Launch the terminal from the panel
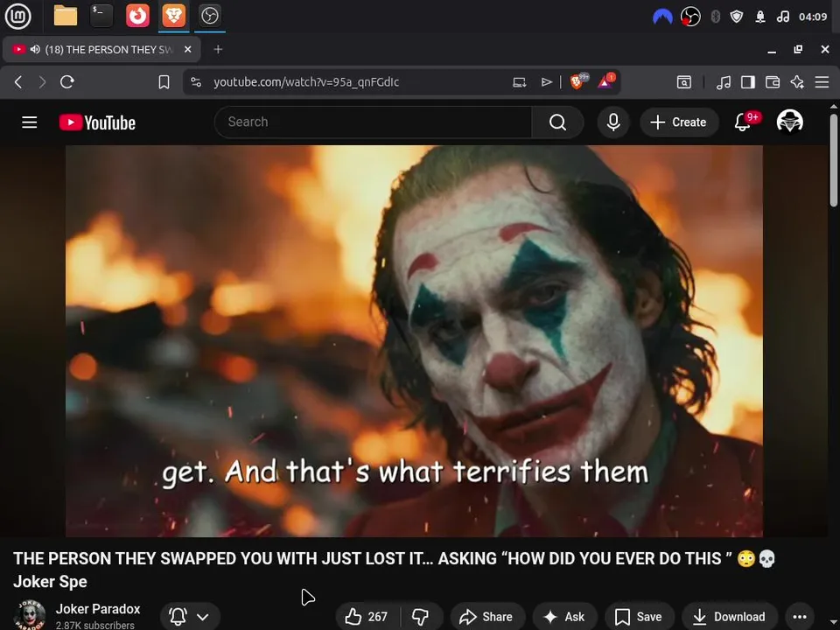Screen dimensions: 840x630 click(101, 16)
